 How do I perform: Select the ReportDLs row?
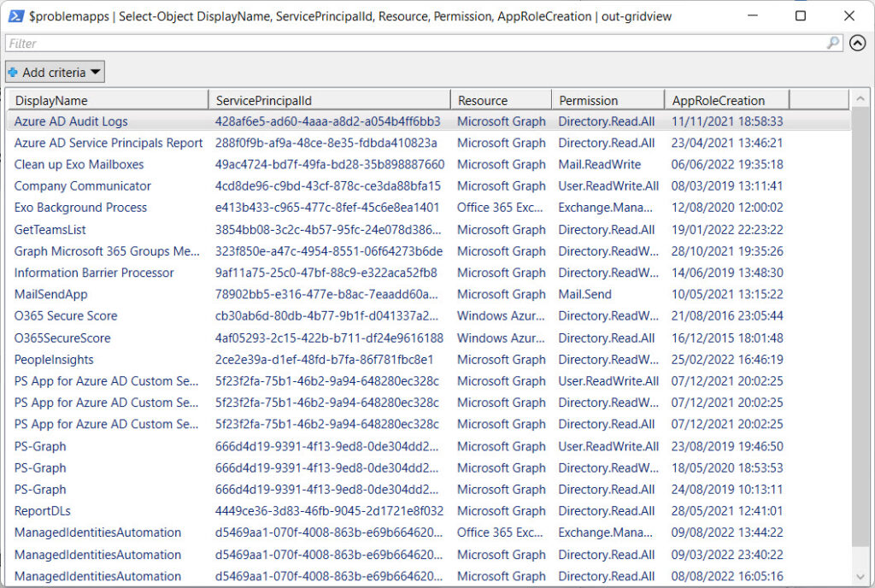pyautogui.click(x=429, y=511)
